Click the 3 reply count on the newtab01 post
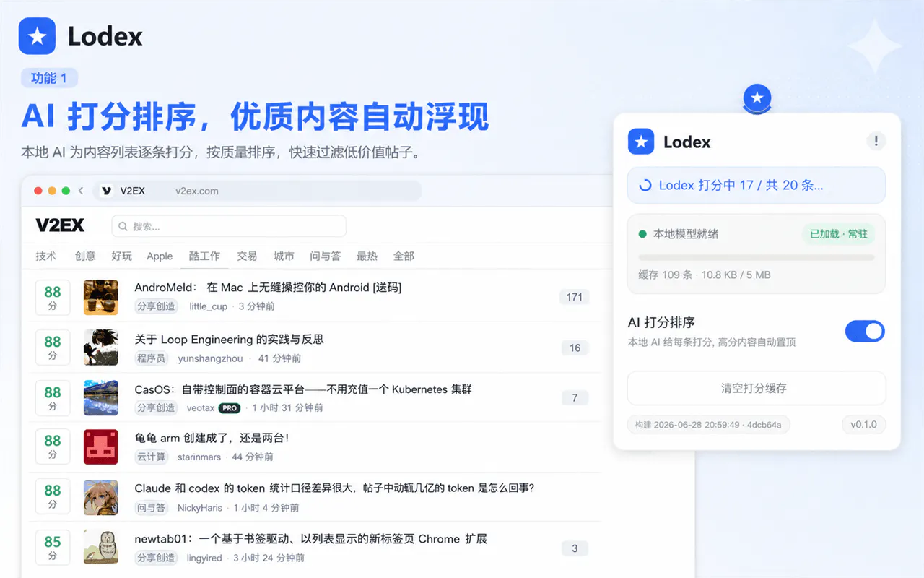Screen dimensions: 924x578 point(575,548)
